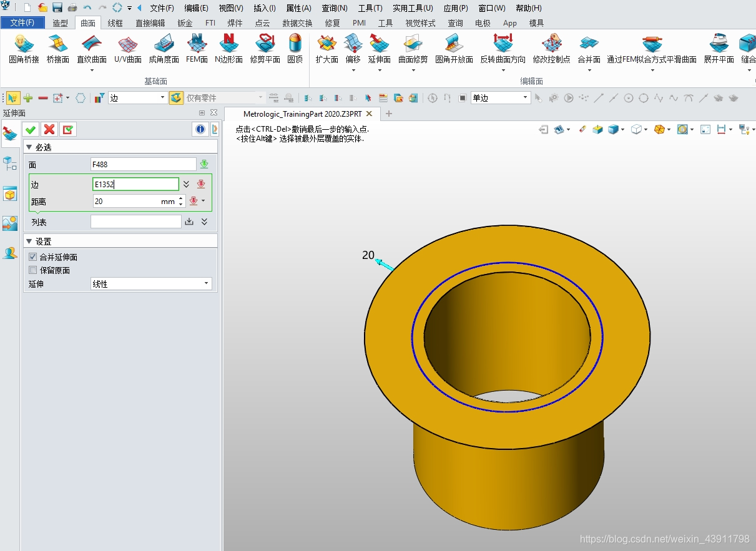This screenshot has width=756, height=551.
Task: Select the 圆角开放面 tool
Action: coord(454,49)
